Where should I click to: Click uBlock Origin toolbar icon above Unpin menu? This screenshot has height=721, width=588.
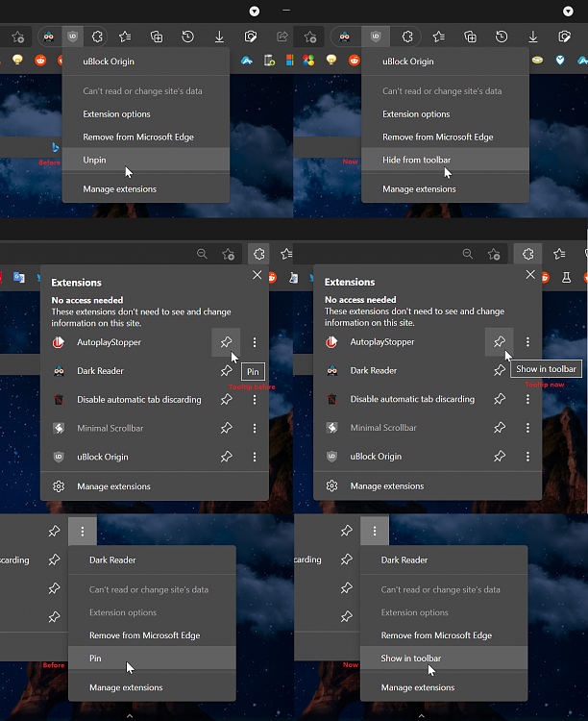pyautogui.click(x=73, y=37)
